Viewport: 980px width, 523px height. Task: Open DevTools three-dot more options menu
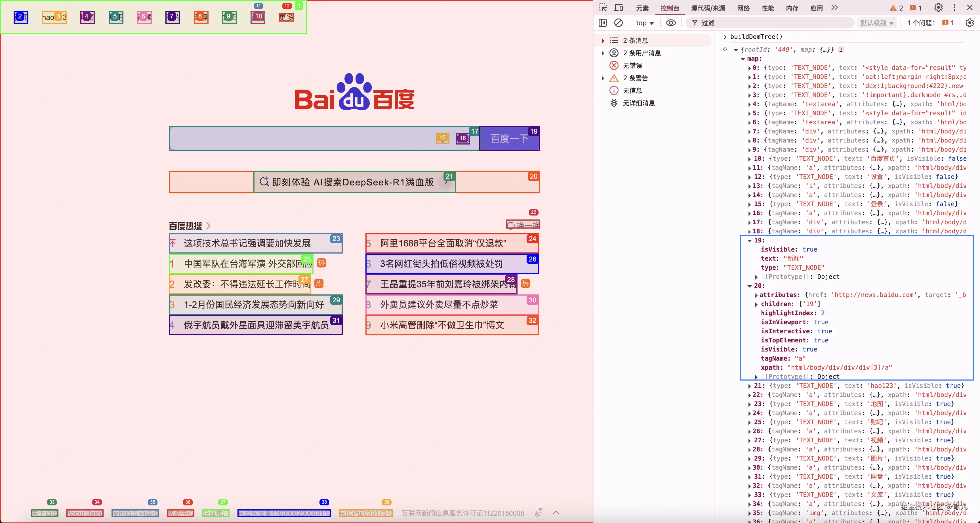954,8
